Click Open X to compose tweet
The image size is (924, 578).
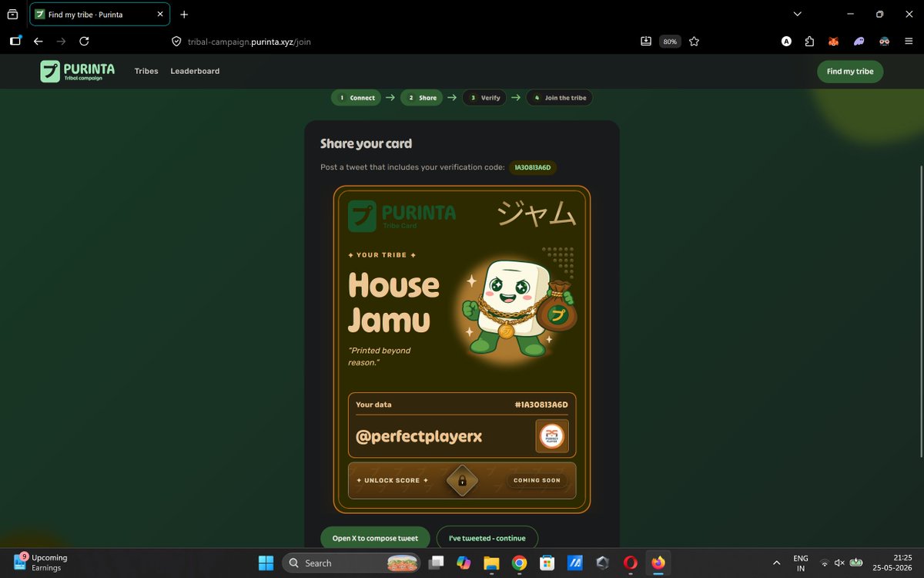[375, 538]
